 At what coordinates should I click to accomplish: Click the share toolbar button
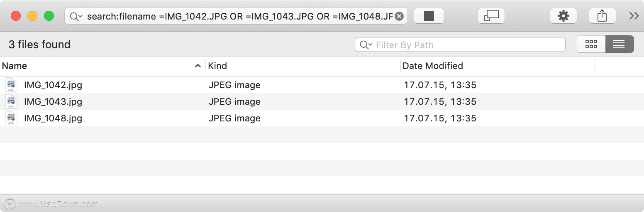click(x=602, y=16)
